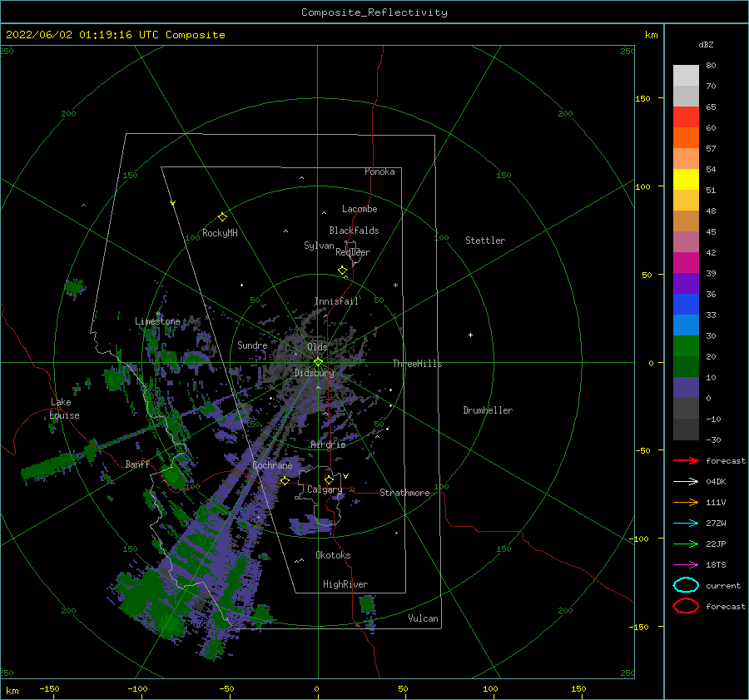The image size is (749, 700).
Task: Click the cyan 27ZW arrow icon
Action: coord(686,524)
